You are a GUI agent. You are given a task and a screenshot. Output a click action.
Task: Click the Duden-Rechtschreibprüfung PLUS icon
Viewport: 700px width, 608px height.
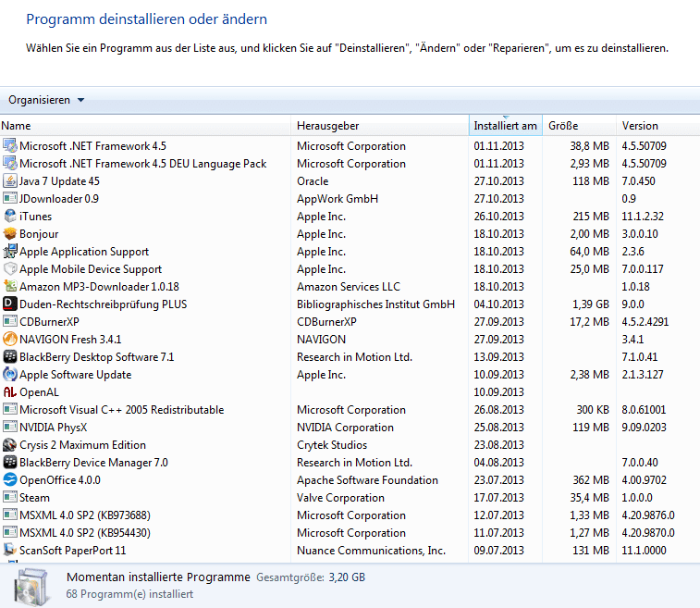[x=10, y=304]
